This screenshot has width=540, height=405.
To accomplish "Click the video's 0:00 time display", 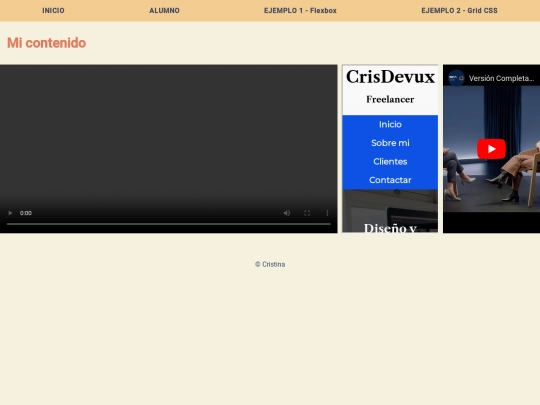I will 26,213.
